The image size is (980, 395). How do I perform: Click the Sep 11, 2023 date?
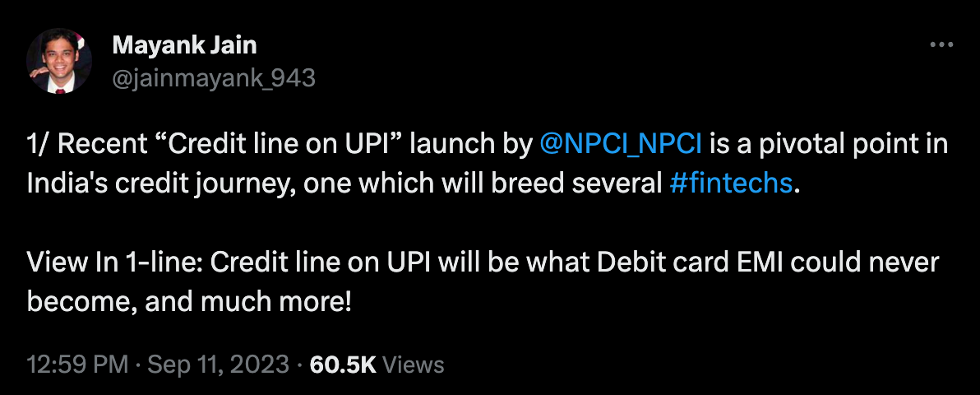click(216, 365)
